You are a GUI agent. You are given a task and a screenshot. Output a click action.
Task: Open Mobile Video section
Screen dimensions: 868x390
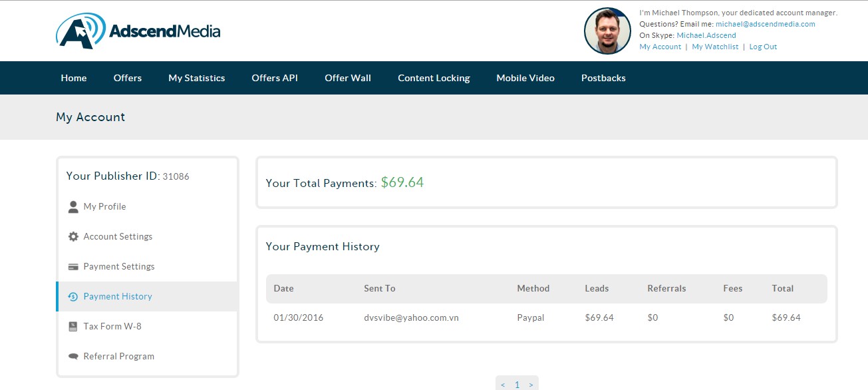click(525, 78)
